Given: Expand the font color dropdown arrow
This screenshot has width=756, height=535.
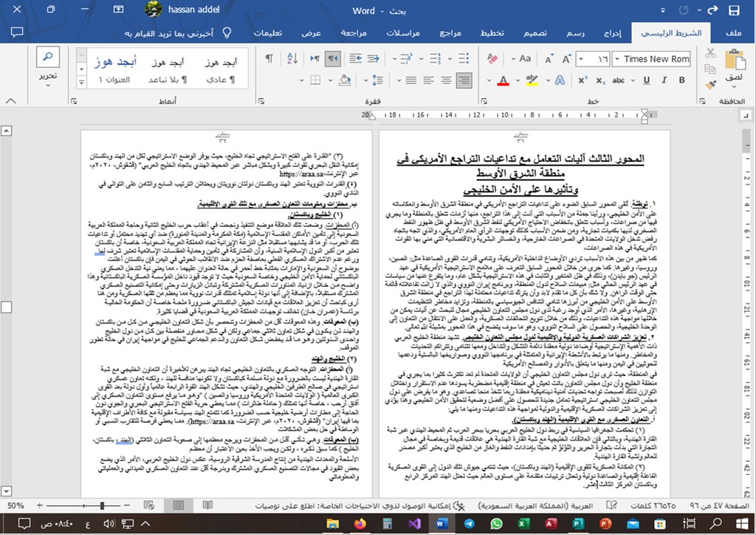Looking at the screenshot, I should (489, 81).
